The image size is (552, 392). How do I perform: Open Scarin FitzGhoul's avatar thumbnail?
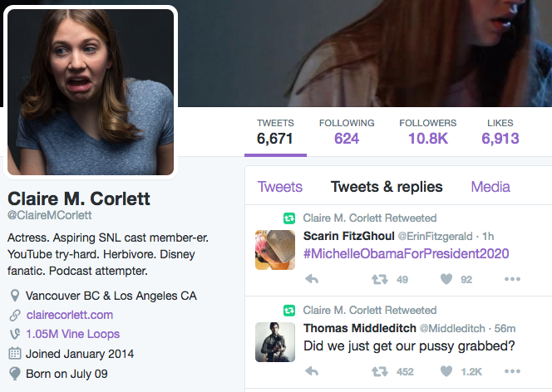pyautogui.click(x=275, y=250)
